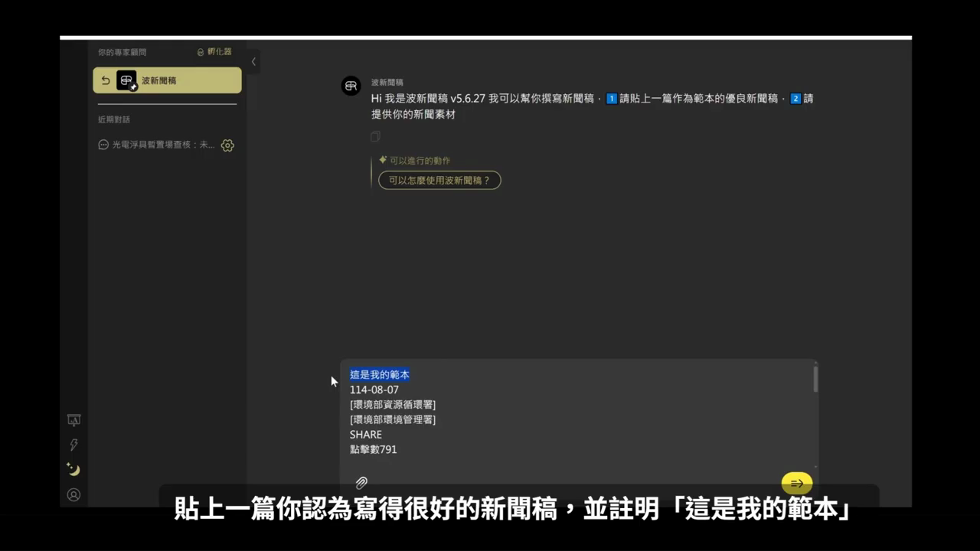Click the back arrow on 波新聞稿 card

[x=106, y=80]
